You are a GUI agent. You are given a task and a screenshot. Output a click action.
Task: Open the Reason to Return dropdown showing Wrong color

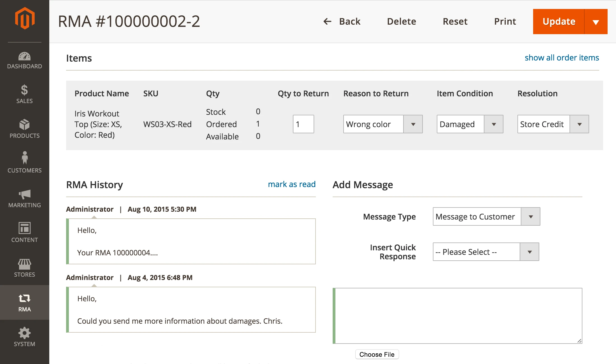(413, 124)
